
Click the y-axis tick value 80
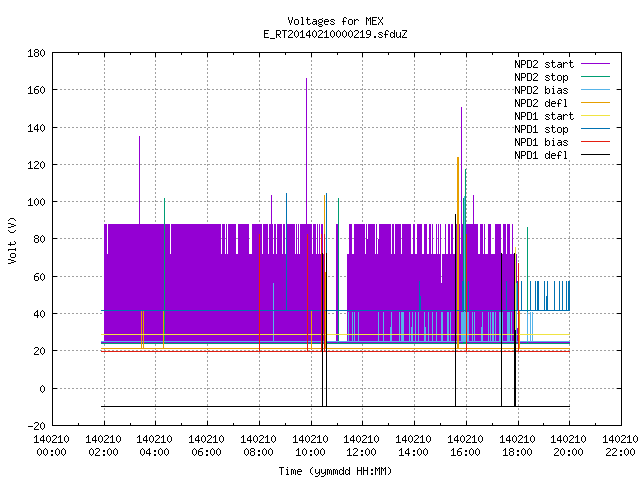point(39,239)
